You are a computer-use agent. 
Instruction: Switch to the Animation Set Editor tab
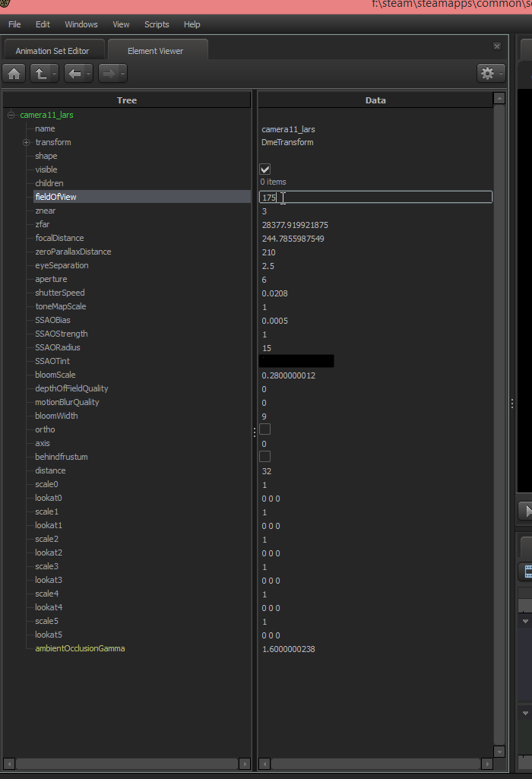coord(52,51)
